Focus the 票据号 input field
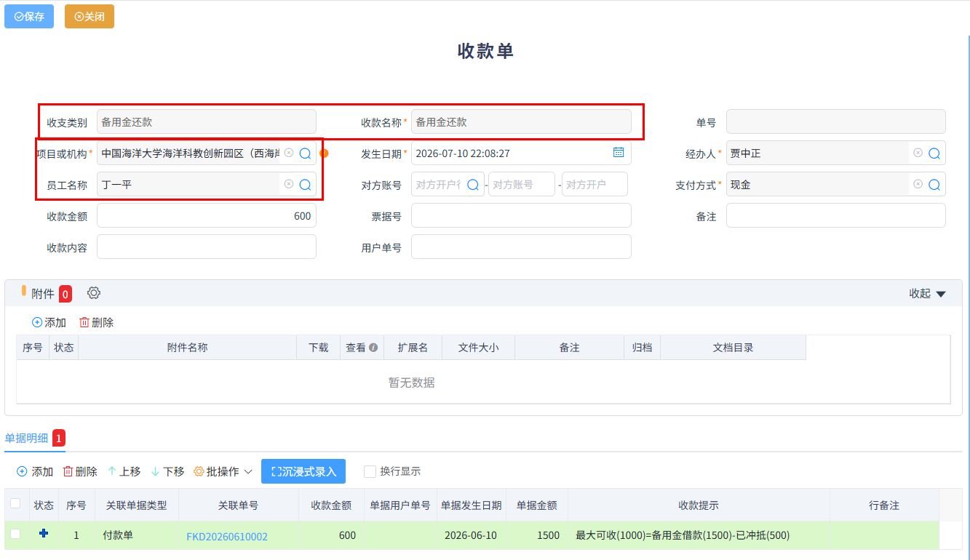 coord(521,216)
